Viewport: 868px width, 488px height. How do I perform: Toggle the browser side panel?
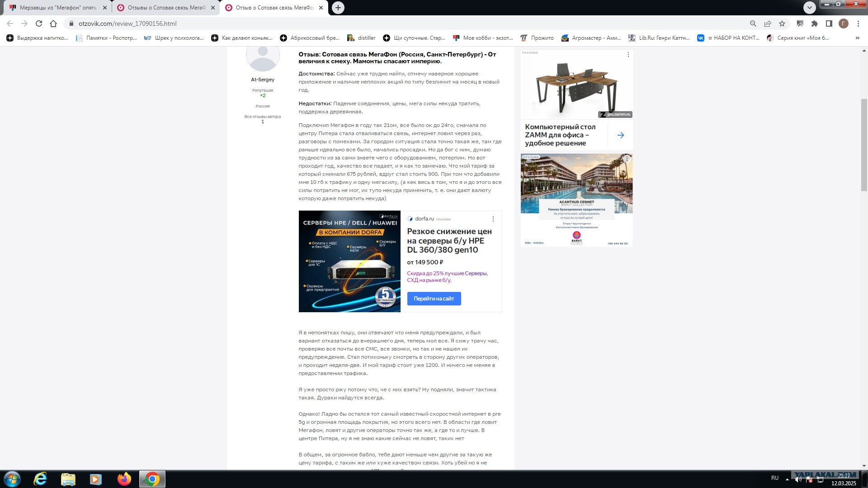pos(829,23)
